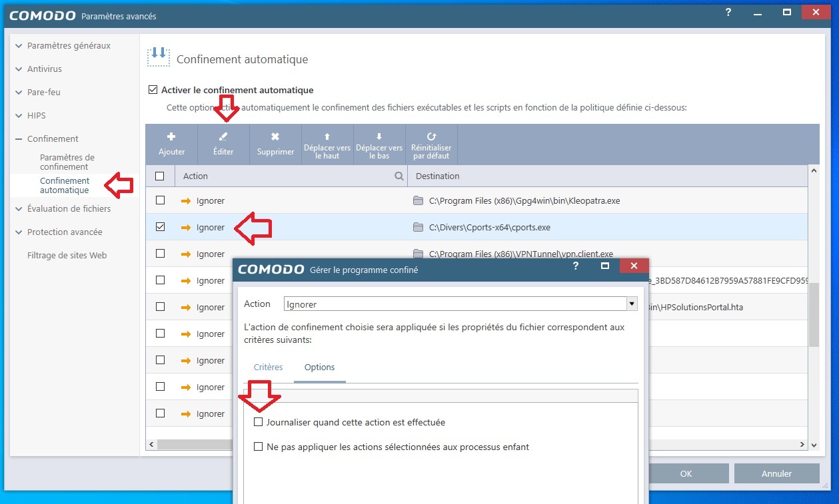
Task: Click folder icon beside Kleopatra.exe path
Action: [x=419, y=200]
